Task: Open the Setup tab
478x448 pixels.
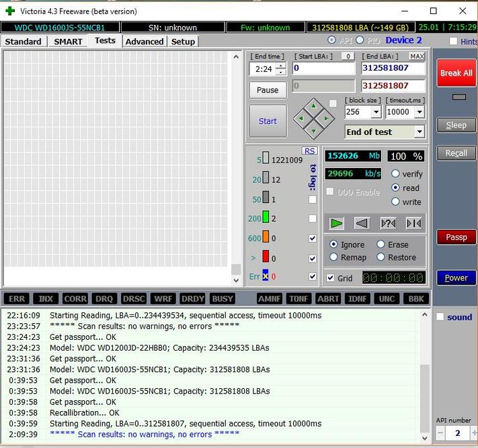Action: [x=183, y=42]
